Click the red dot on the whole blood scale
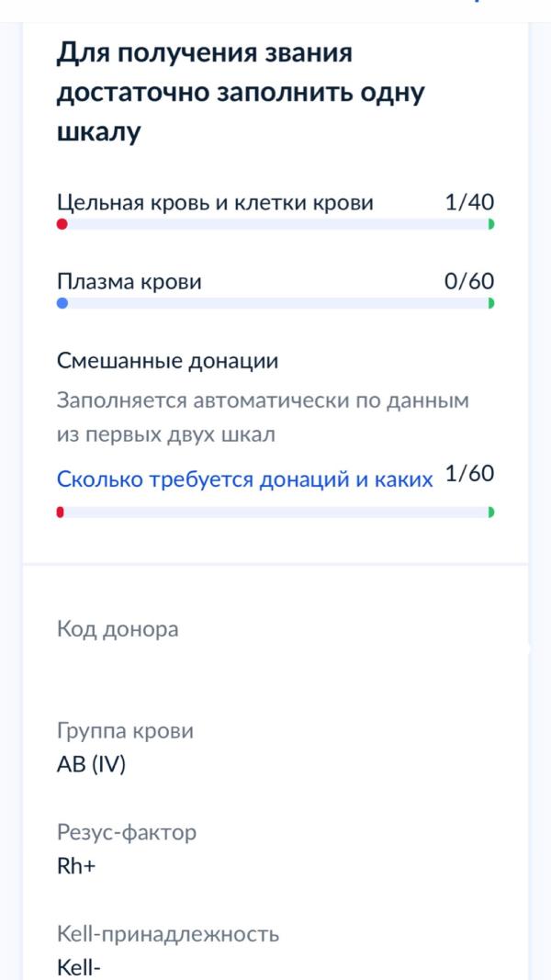Screen dimensions: 551x980 62,224
